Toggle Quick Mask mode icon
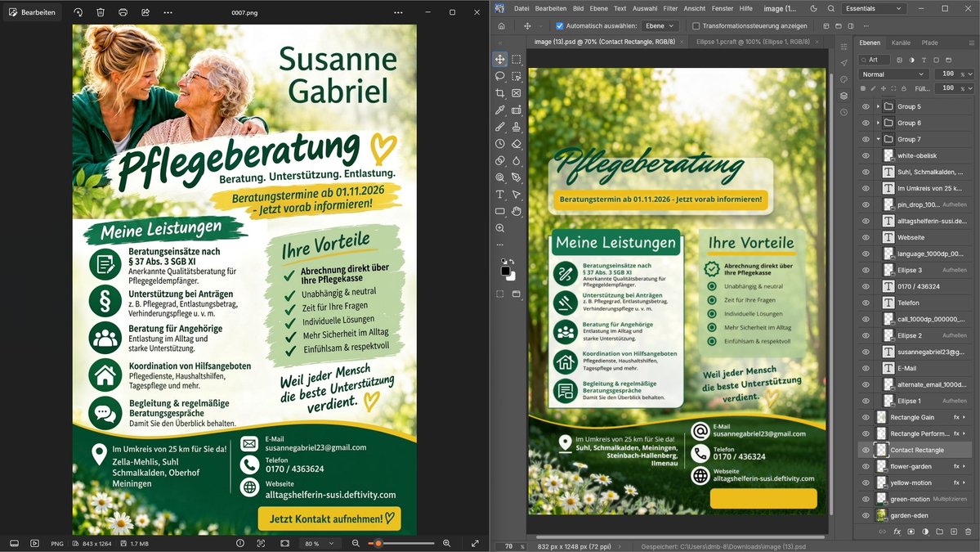The width and height of the screenshot is (980, 552). pyautogui.click(x=500, y=294)
